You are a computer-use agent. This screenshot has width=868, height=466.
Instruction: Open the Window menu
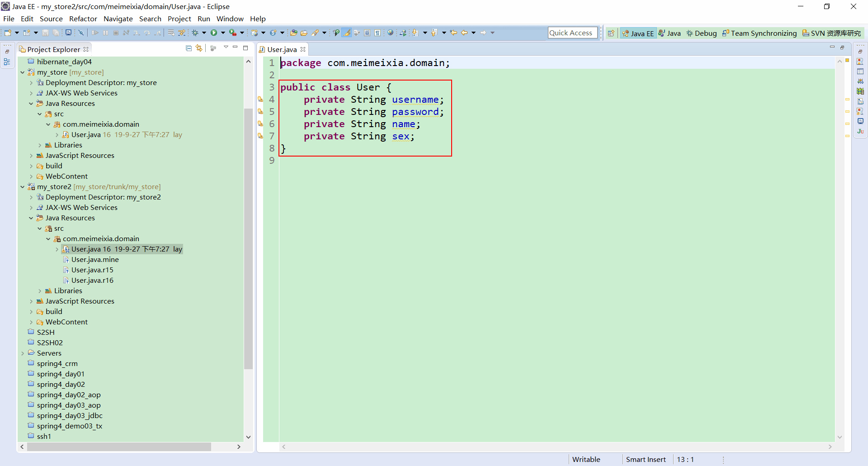coord(230,19)
